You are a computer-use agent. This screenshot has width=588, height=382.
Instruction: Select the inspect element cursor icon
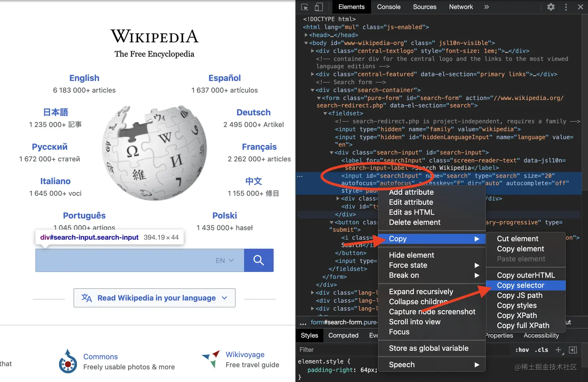click(305, 7)
